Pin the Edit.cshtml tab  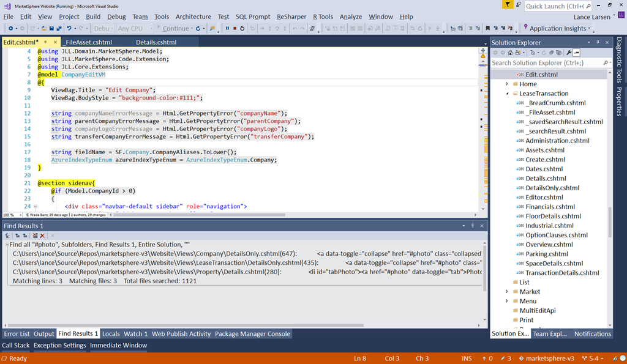click(45, 42)
